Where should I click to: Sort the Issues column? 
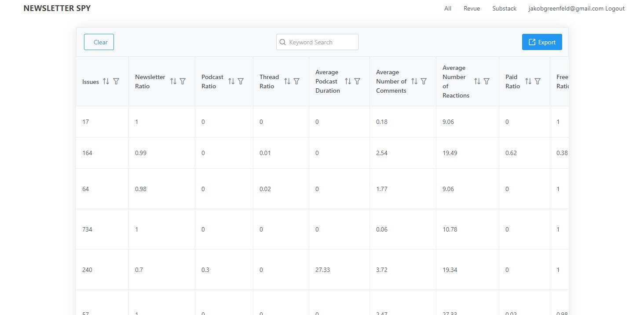106,81
